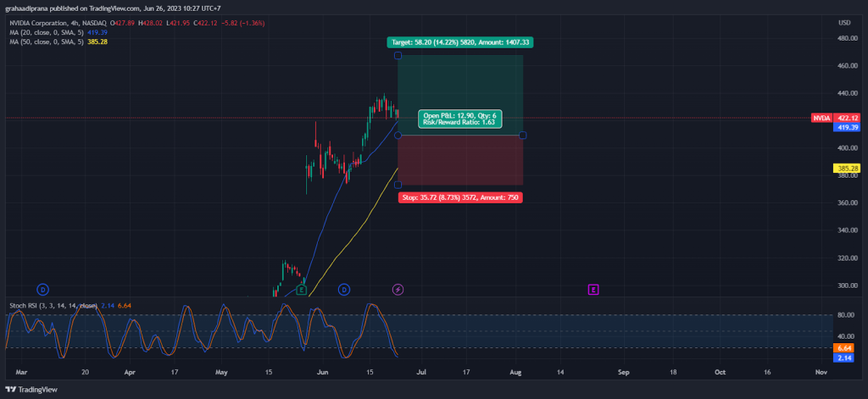The width and height of the screenshot is (868, 399).
Task: Click the yellow 385.28 MA price label
Action: (848, 168)
